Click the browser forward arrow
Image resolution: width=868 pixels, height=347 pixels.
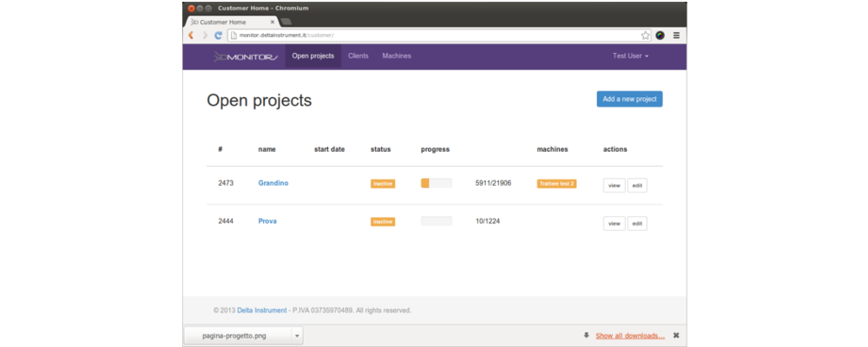click(205, 36)
